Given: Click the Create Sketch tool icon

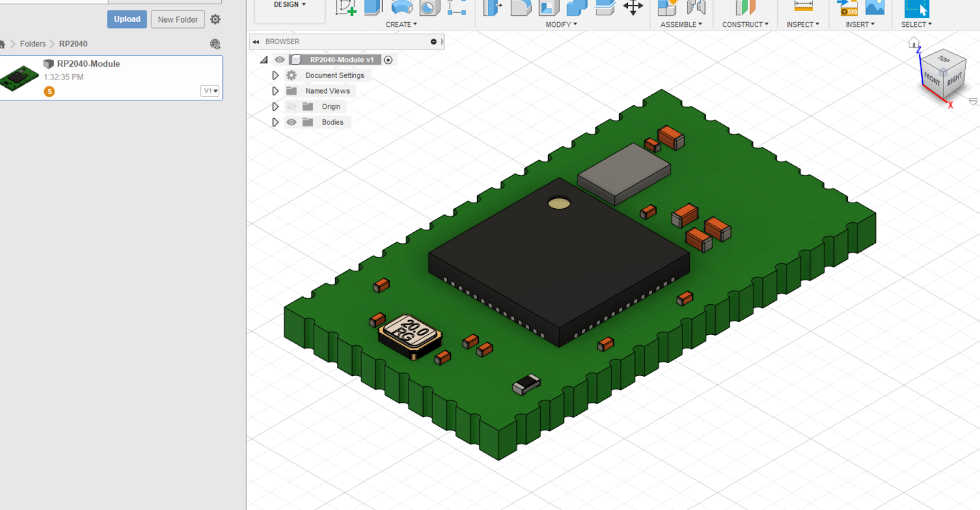Looking at the screenshot, I should tap(345, 7).
